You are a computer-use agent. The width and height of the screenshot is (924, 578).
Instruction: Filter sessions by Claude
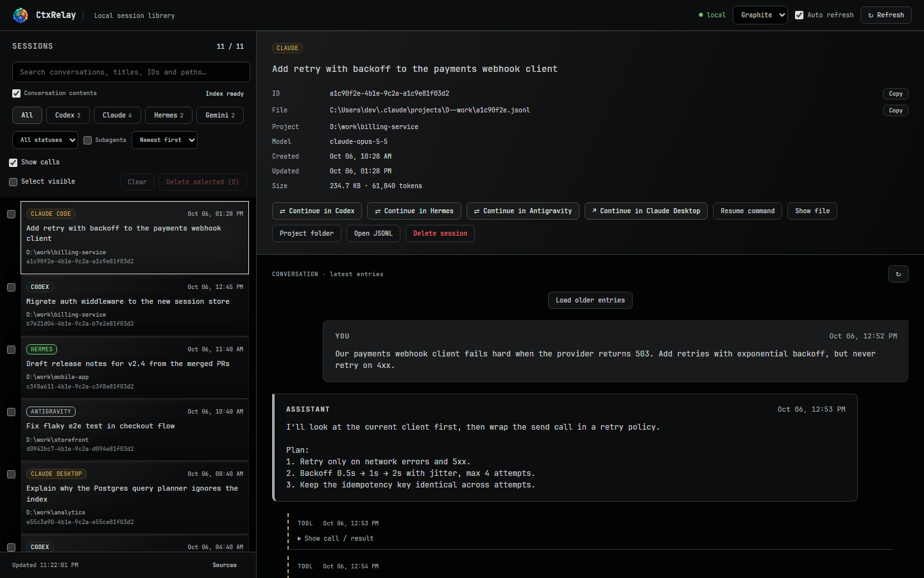tap(117, 115)
